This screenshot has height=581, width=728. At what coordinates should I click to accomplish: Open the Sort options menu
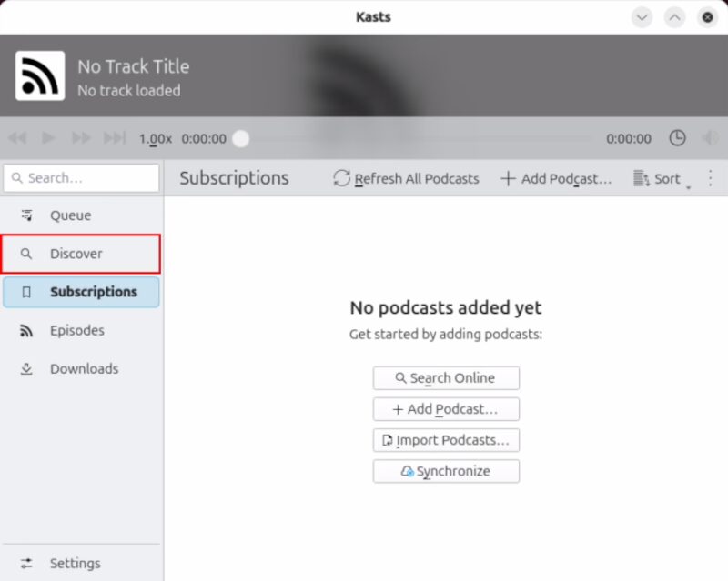coord(659,178)
